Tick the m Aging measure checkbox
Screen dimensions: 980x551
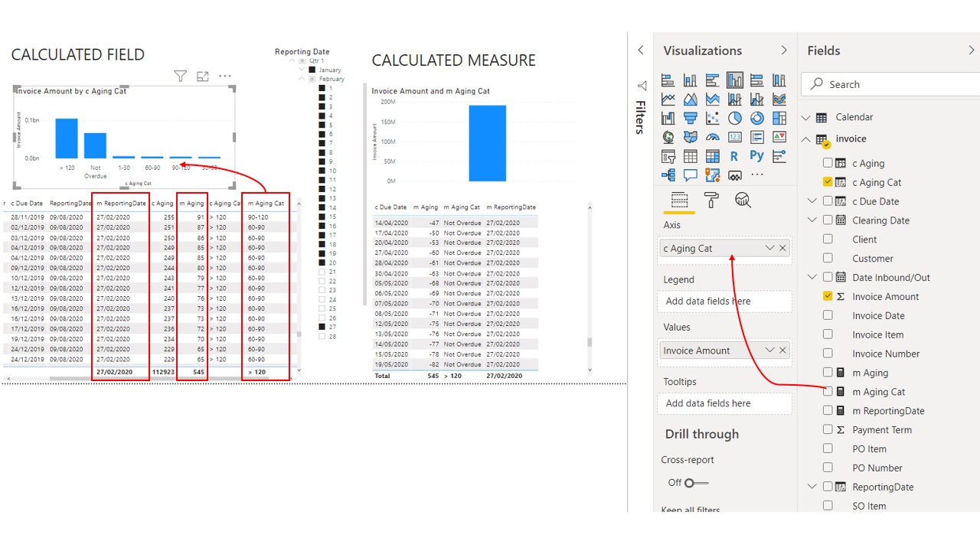pyautogui.click(x=828, y=373)
